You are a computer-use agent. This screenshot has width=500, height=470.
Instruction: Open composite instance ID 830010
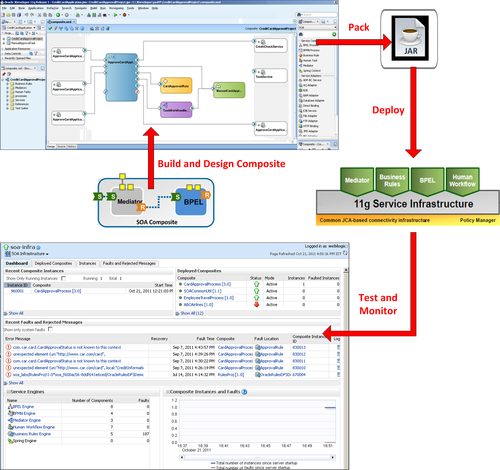tap(299, 368)
